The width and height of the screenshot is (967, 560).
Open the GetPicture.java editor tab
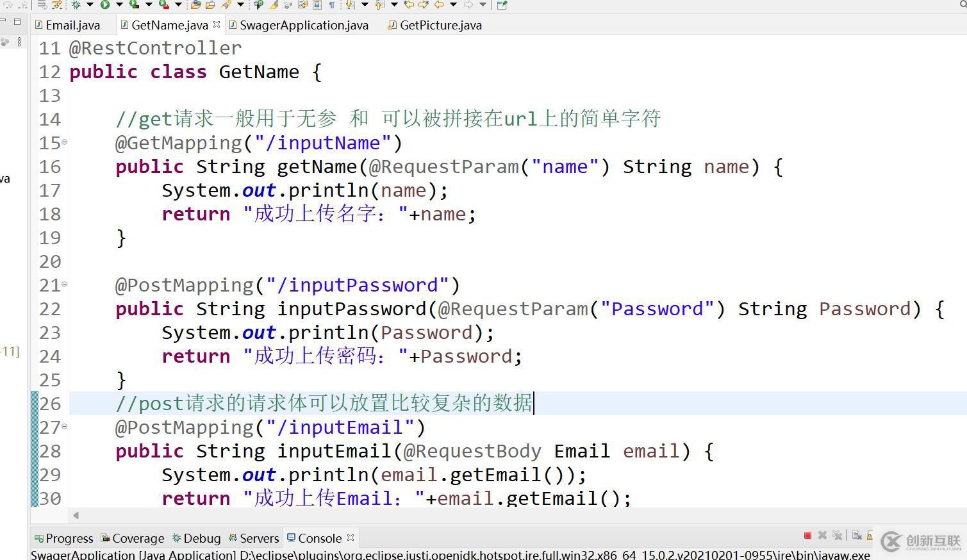[x=435, y=25]
